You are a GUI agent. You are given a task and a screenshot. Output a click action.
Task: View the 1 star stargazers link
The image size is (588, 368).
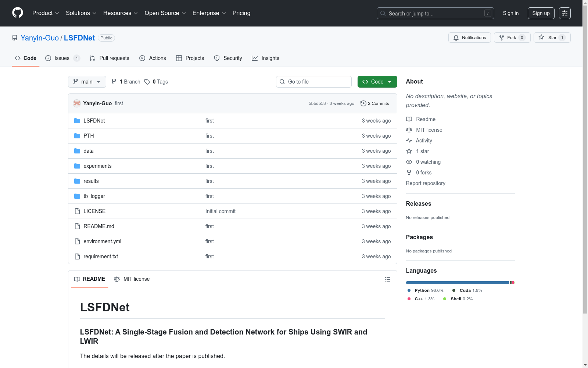tap(418, 151)
